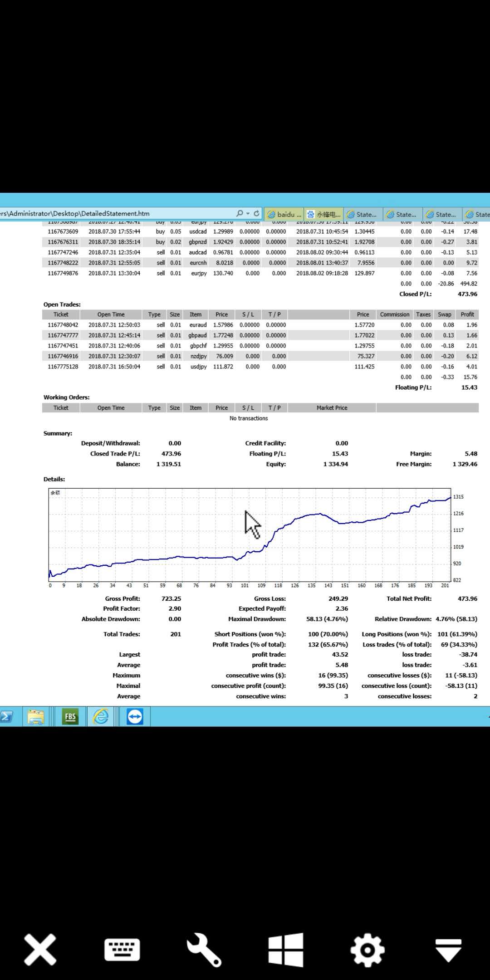Click the Open Trades Ticket column header
Viewport: 490px width, 980px height.
point(61,314)
